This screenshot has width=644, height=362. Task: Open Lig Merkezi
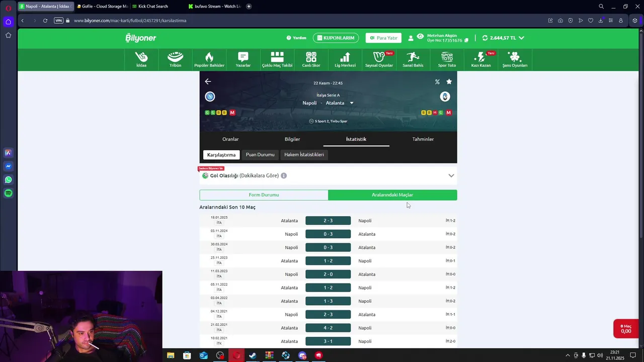tap(345, 59)
